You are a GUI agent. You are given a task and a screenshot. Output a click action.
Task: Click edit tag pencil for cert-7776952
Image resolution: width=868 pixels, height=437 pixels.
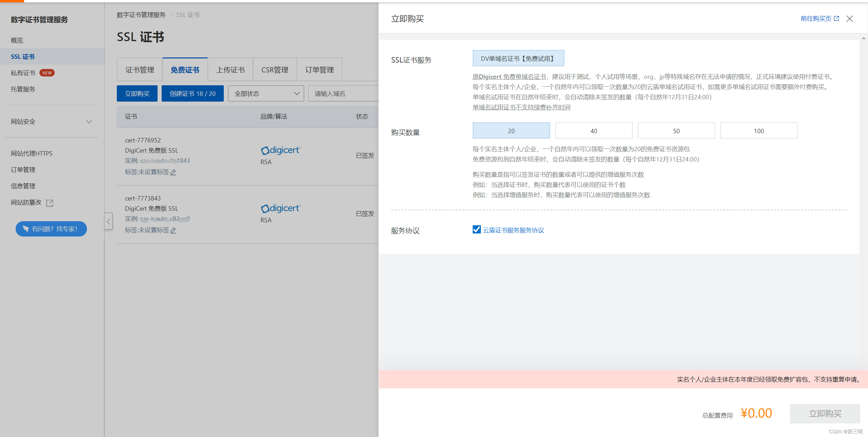(x=173, y=172)
